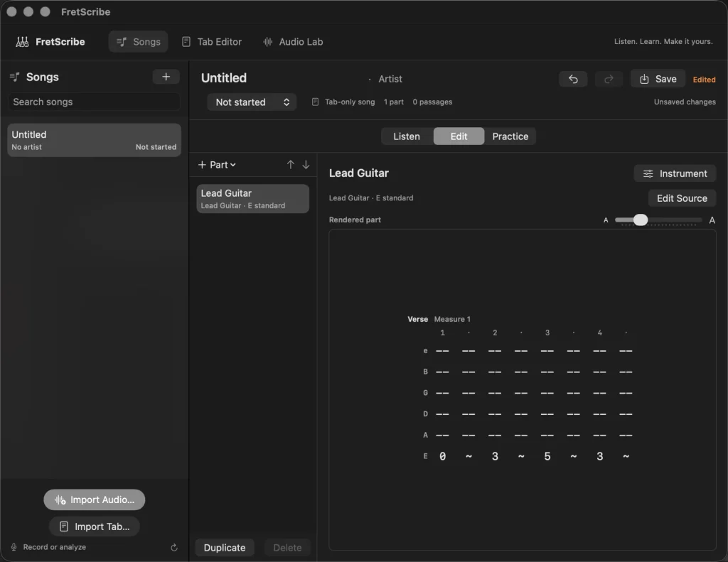Click beat number 2 in the measure

coord(495,333)
